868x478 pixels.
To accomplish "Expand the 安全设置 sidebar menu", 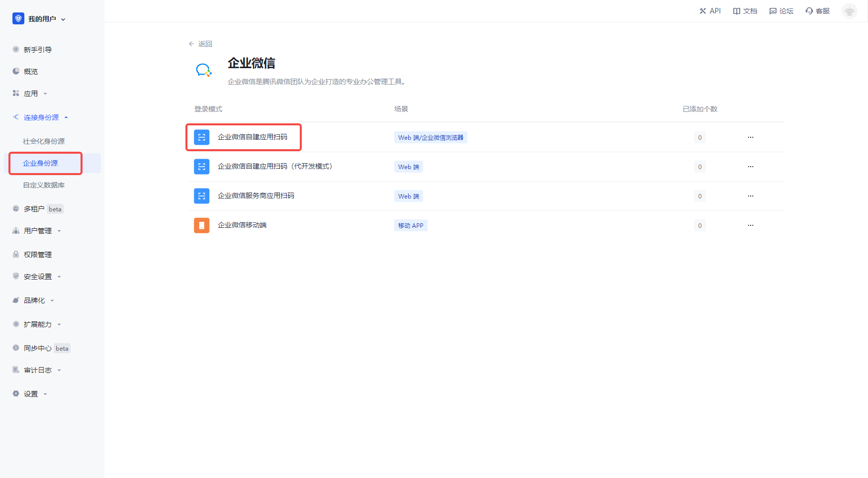I will click(38, 277).
